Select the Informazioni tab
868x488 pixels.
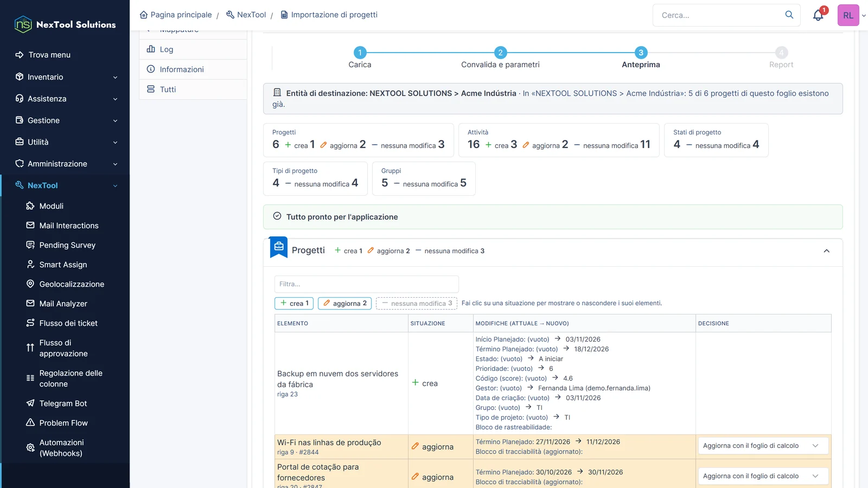pyautogui.click(x=193, y=69)
